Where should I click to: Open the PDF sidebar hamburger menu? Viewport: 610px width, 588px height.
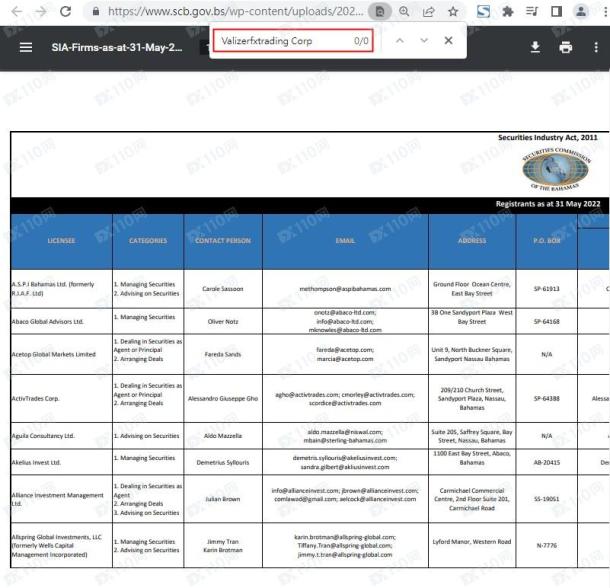pyautogui.click(x=26, y=47)
